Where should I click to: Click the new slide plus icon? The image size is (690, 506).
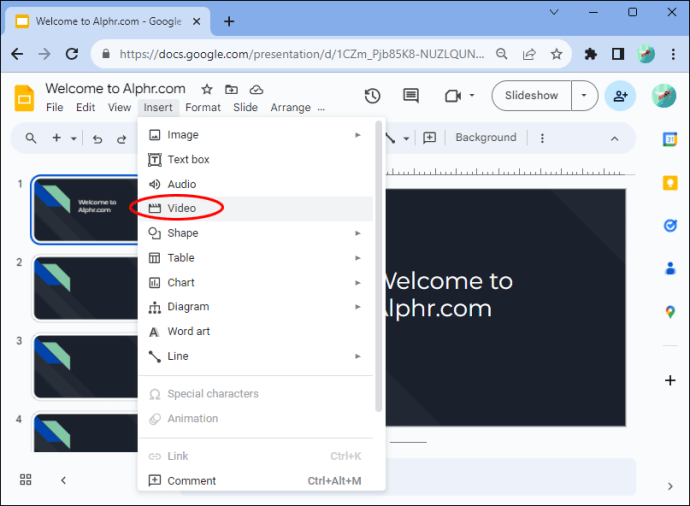56,138
